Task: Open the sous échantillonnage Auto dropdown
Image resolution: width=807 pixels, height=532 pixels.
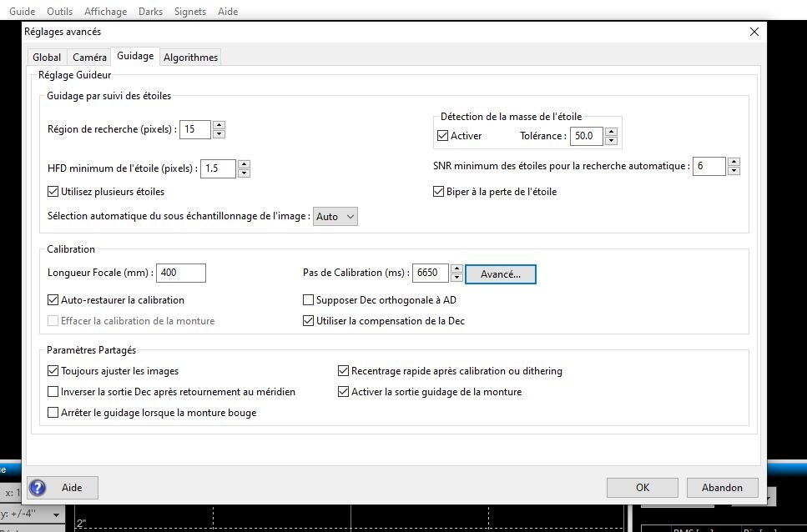Action: (335, 217)
